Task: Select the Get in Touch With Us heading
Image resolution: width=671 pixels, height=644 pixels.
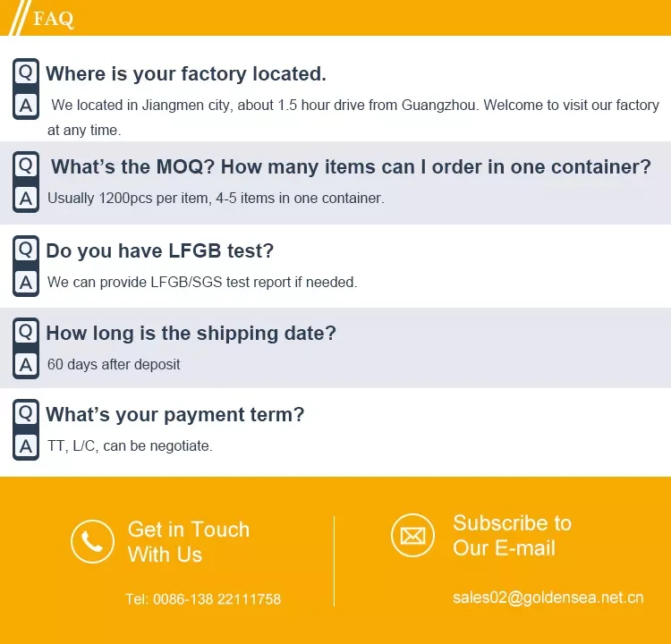Action: pyautogui.click(x=188, y=541)
